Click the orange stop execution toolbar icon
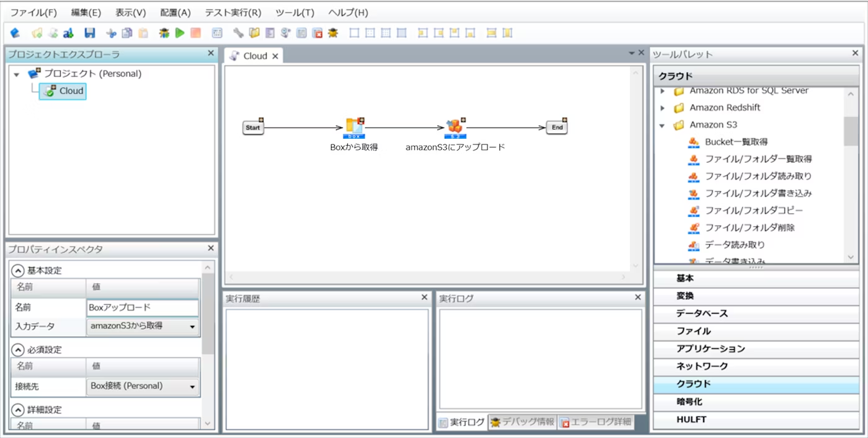The width and height of the screenshot is (868, 438). [x=195, y=33]
